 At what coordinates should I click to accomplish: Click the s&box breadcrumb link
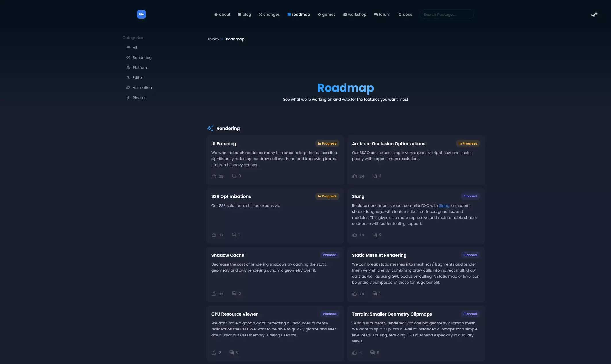pos(213,39)
